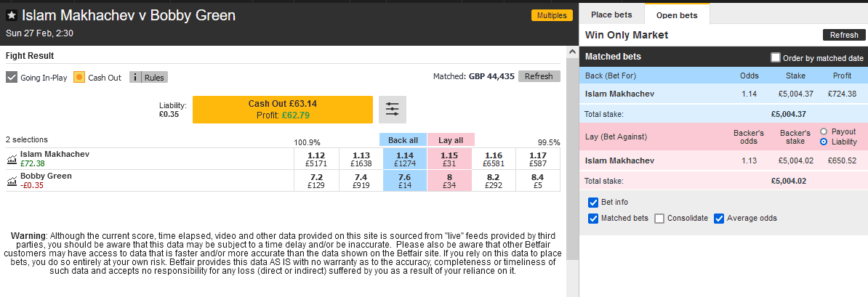Image resolution: width=868 pixels, height=297 pixels.
Task: Uncheck the Average odds checkbox
Action: (719, 219)
